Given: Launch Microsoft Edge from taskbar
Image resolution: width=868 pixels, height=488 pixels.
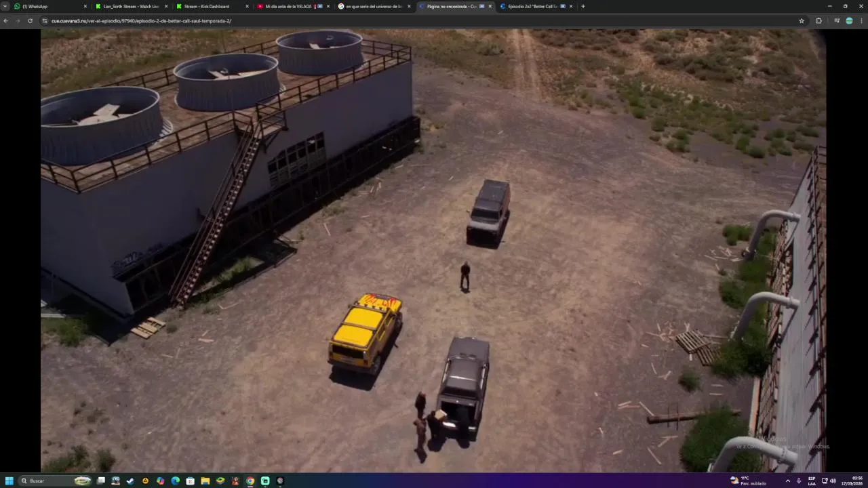Looking at the screenshot, I should (x=175, y=481).
